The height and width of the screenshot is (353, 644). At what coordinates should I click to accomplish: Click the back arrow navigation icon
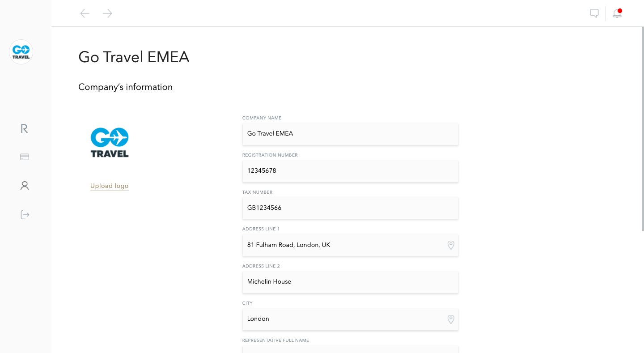(x=85, y=13)
